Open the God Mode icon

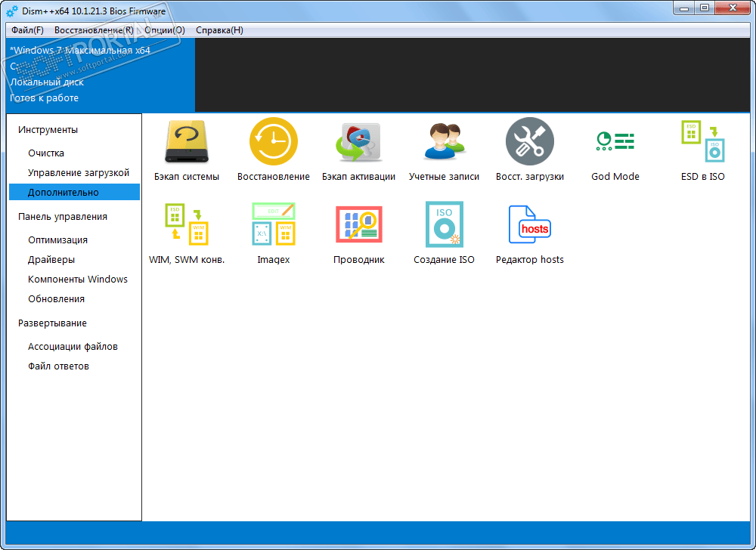[615, 141]
